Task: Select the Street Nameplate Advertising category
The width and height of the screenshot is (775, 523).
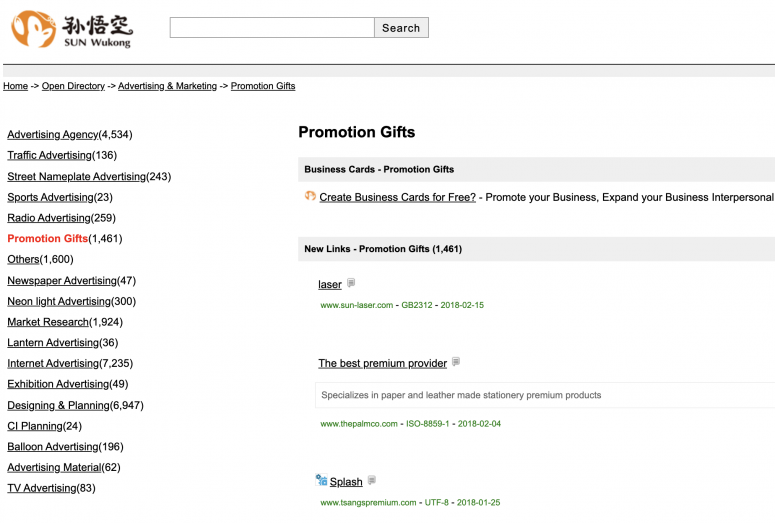Action: pos(76,177)
